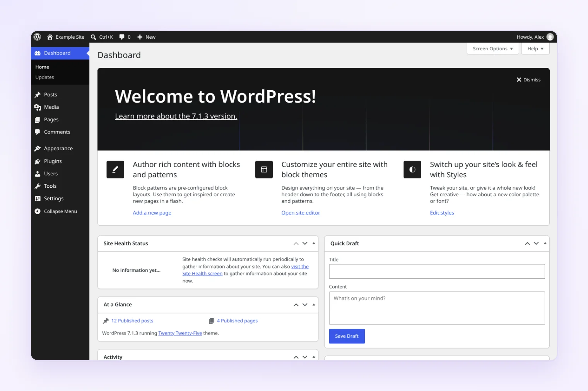588x391 pixels.
Task: Move At a Glance widget up
Action: point(296,305)
